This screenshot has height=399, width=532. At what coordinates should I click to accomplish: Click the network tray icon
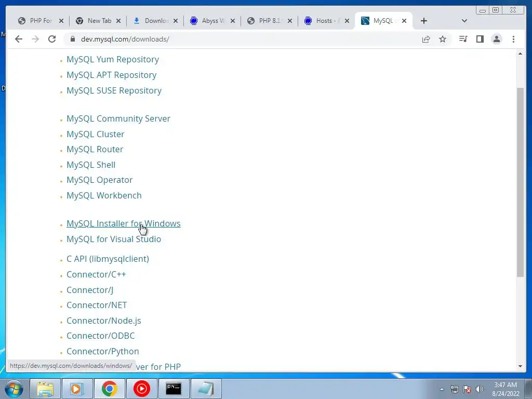coord(454,389)
